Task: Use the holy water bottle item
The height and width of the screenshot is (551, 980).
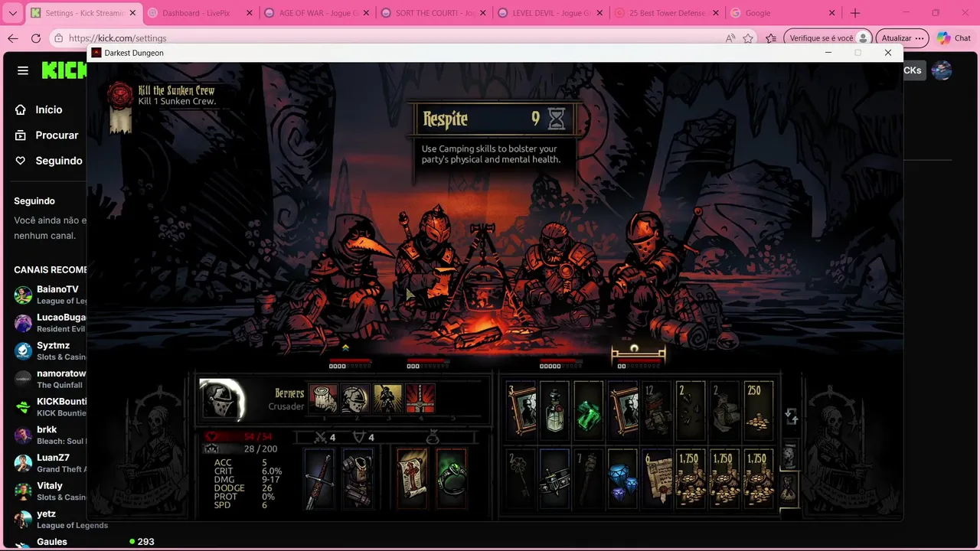Action: (x=554, y=409)
